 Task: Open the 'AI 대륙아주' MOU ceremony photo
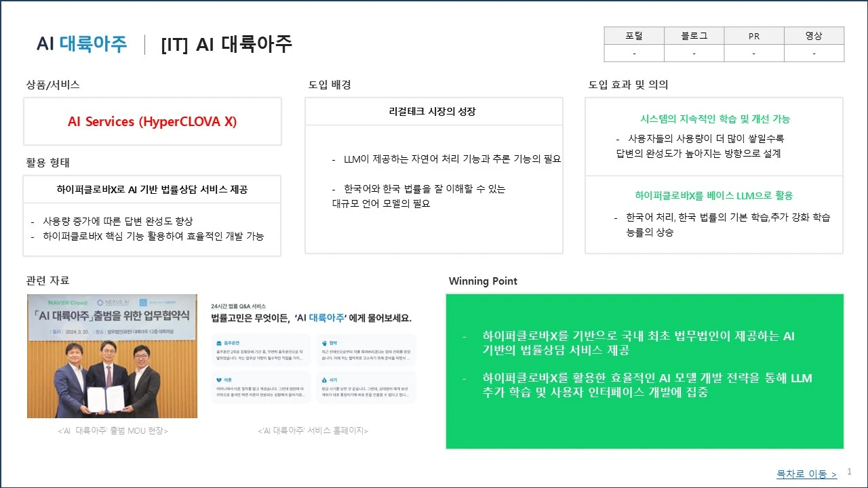(x=112, y=356)
